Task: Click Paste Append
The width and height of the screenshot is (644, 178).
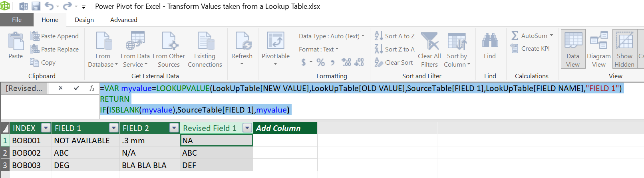Action: tap(55, 36)
